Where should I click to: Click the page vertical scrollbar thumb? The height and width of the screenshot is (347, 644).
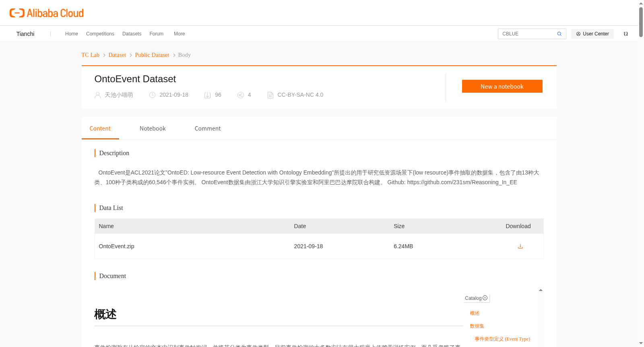tap(641, 22)
